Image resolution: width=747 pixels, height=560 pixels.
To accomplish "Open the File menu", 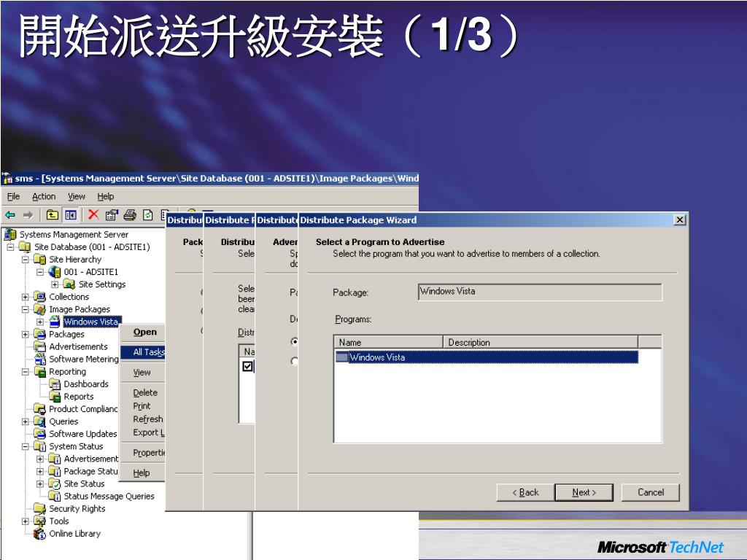I will (13, 196).
